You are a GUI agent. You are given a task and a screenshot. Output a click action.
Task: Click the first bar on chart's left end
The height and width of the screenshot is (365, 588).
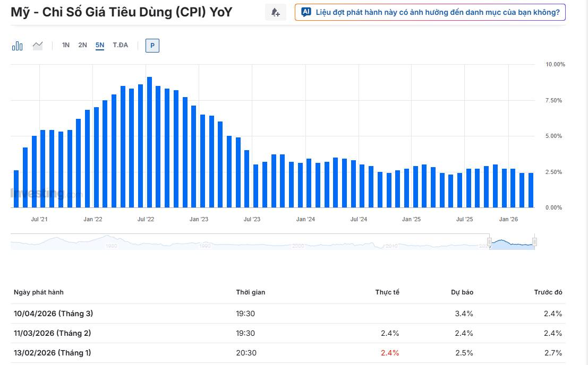click(x=16, y=189)
